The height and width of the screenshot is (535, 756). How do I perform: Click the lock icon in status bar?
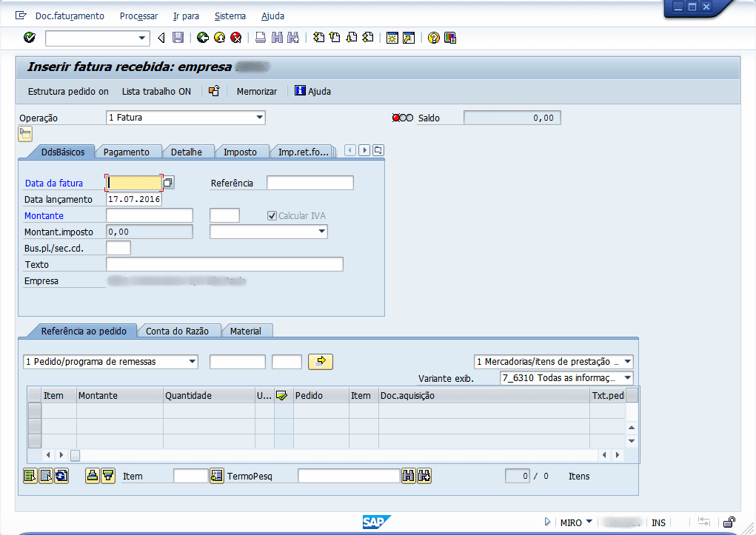729,522
